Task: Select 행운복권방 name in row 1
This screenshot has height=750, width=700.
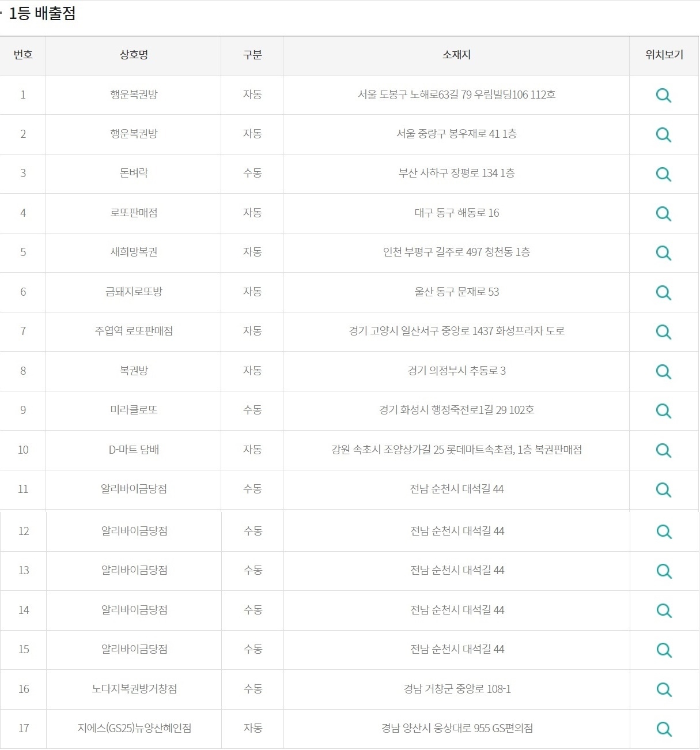Action: tap(134, 95)
